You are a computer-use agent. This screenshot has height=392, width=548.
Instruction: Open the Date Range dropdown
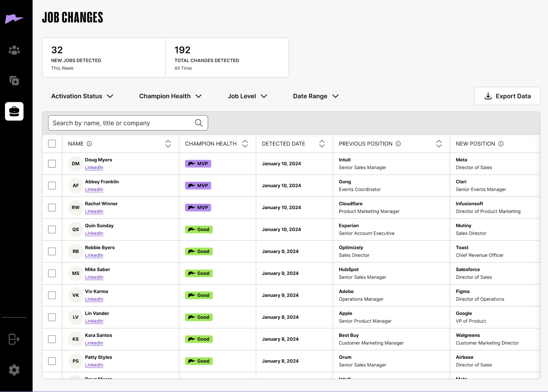315,96
